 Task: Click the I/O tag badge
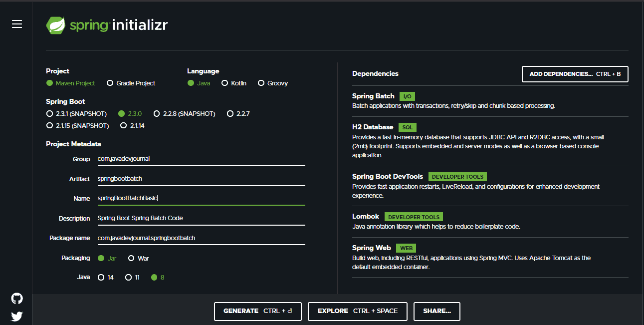407,96
